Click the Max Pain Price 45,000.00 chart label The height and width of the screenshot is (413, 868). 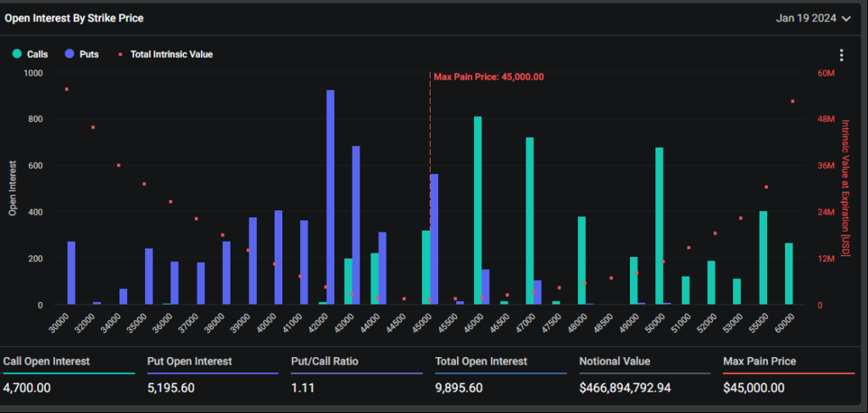[x=488, y=76]
